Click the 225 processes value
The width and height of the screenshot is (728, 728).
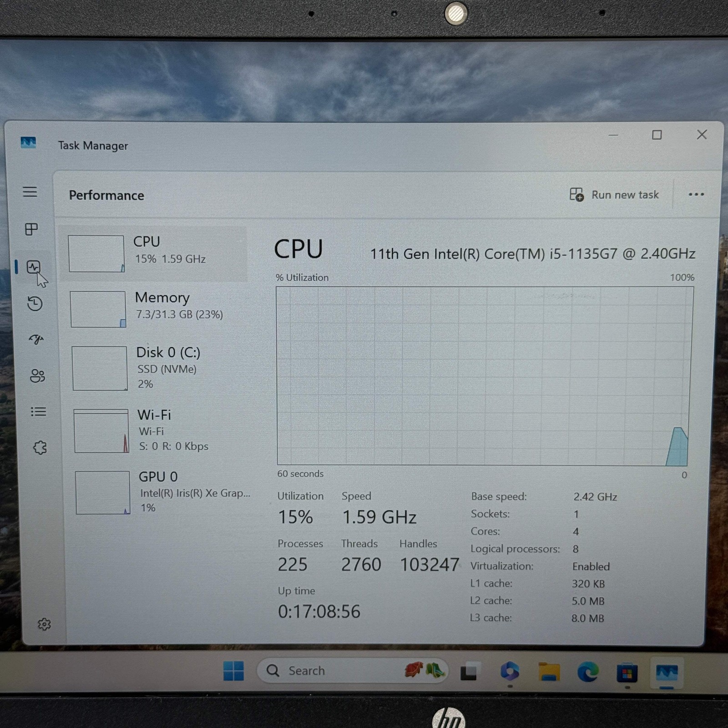(293, 565)
